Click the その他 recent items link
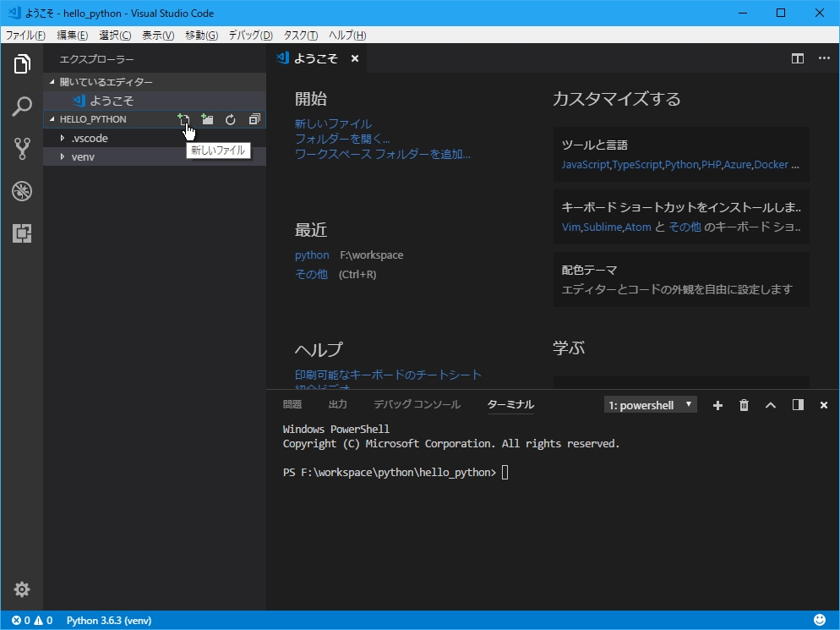This screenshot has height=630, width=840. pyautogui.click(x=311, y=275)
